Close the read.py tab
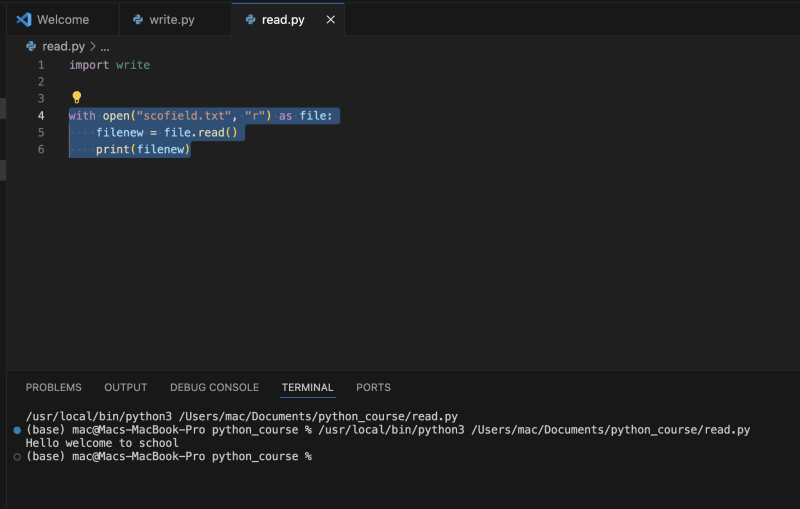 coord(331,20)
